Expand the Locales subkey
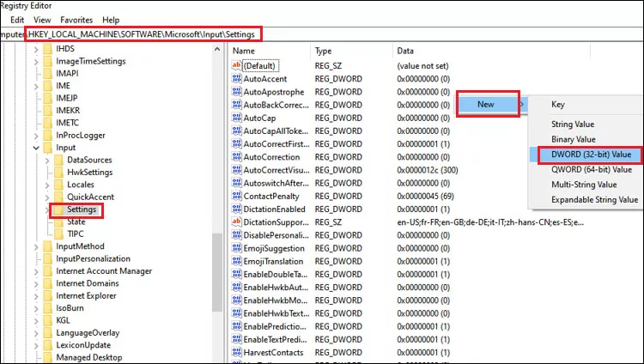Screen dimensions: 644x364 pyautogui.click(x=47, y=185)
